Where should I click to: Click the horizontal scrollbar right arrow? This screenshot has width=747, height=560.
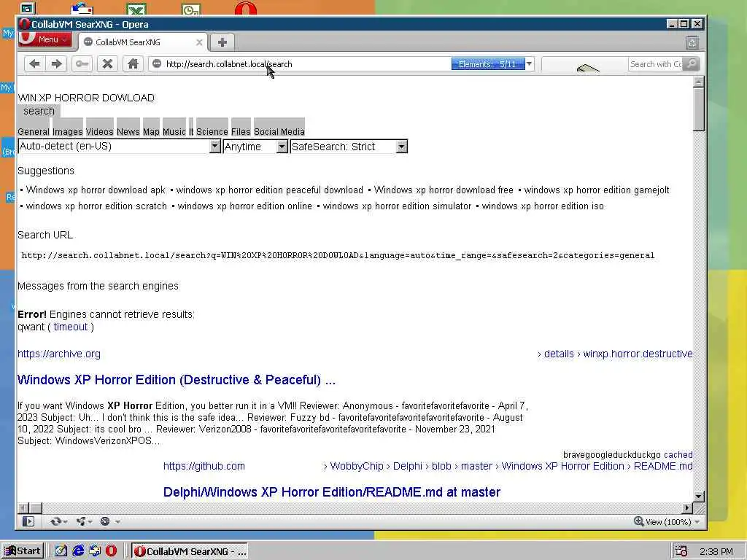pyautogui.click(x=687, y=507)
